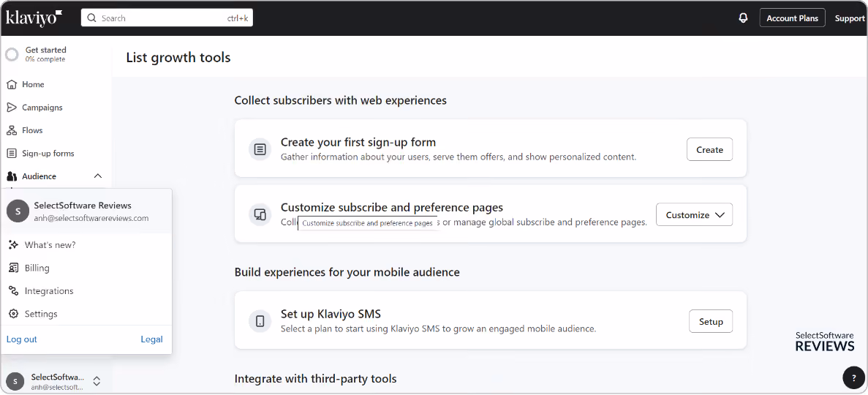The width and height of the screenshot is (868, 395).
Task: Click the Account Plans button
Action: 792,18
